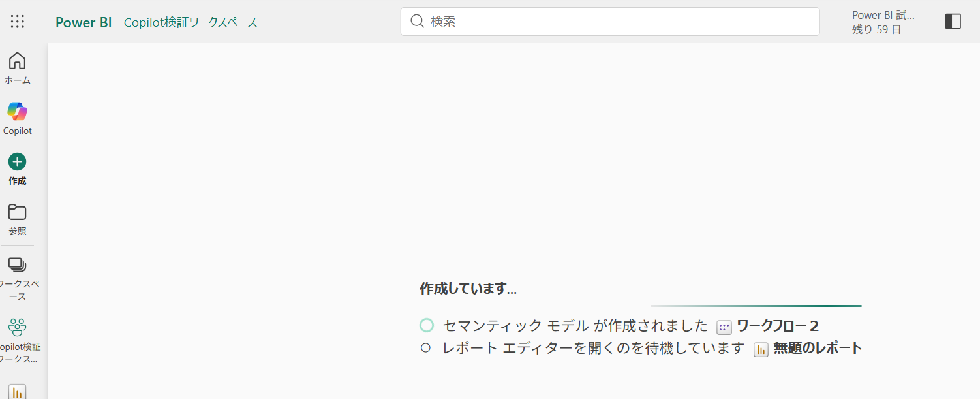The width and height of the screenshot is (980, 399).
Task: Open 参照 folder in left navigation
Action: coord(18,219)
